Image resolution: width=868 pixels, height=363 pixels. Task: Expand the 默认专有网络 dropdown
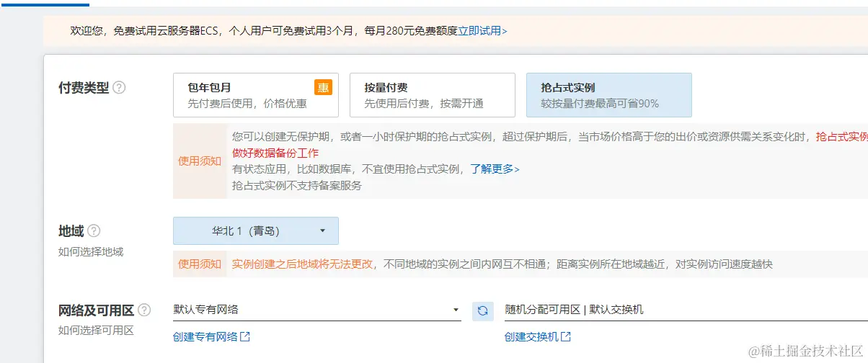317,310
